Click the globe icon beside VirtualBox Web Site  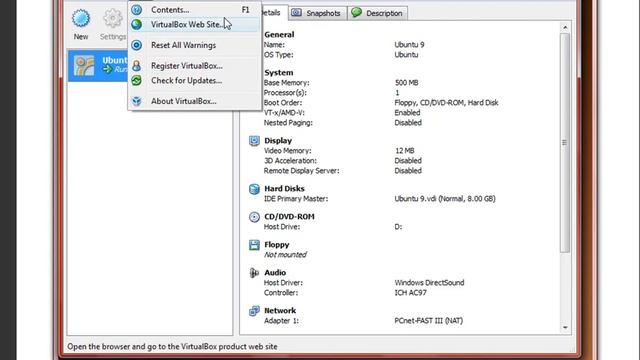137,24
